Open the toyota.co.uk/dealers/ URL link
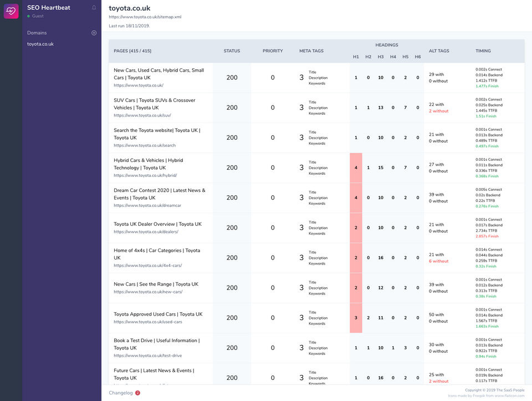The width and height of the screenshot is (532, 401). (146, 232)
